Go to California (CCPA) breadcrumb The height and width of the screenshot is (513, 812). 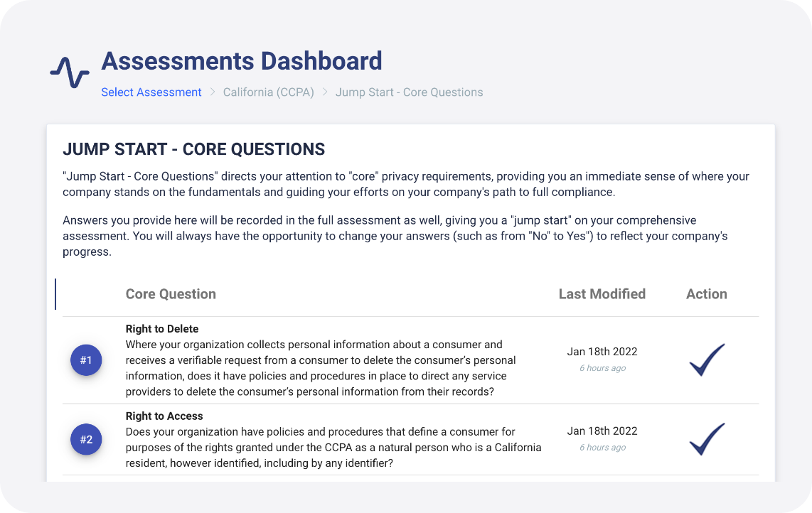coord(268,92)
